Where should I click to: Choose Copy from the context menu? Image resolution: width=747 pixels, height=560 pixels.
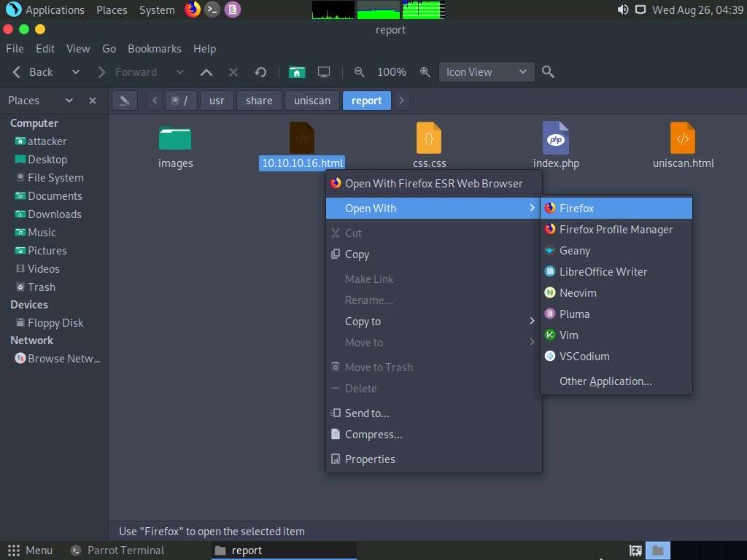pos(433,254)
